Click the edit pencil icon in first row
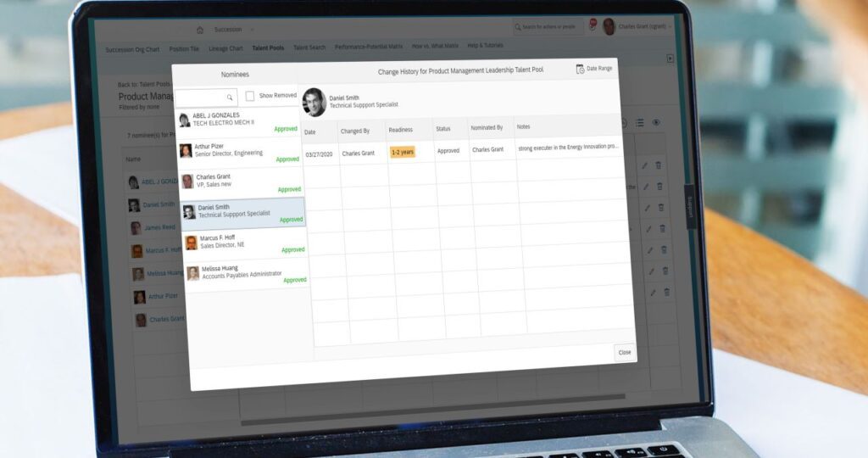 coord(644,165)
